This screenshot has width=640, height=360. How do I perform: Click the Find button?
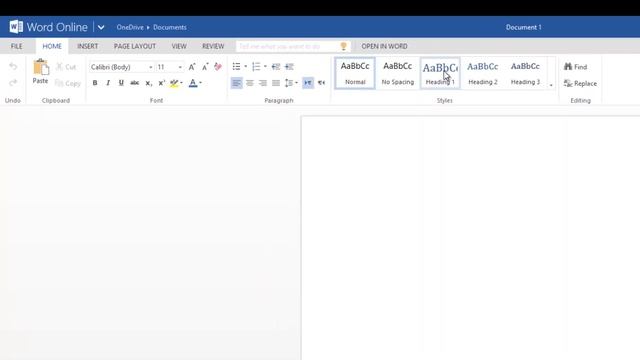click(576, 67)
